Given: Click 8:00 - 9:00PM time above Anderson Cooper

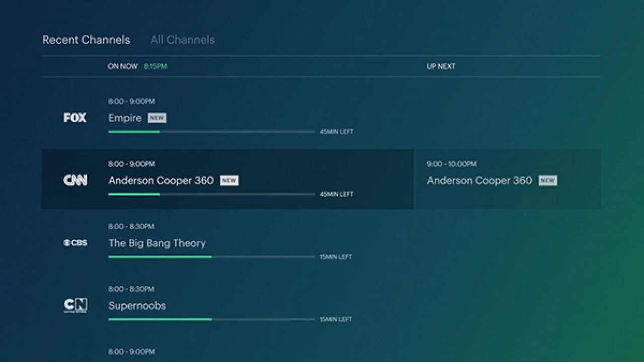Looking at the screenshot, I should [x=131, y=164].
